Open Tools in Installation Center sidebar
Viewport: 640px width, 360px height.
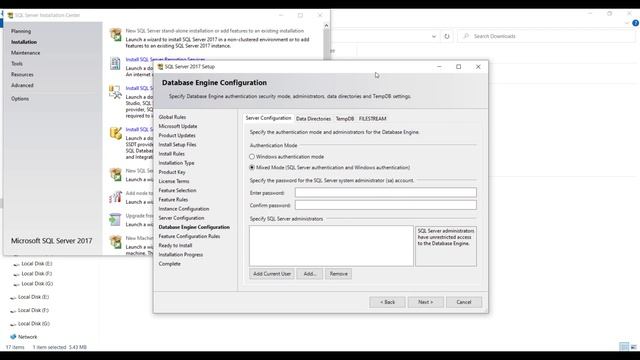pos(17,64)
